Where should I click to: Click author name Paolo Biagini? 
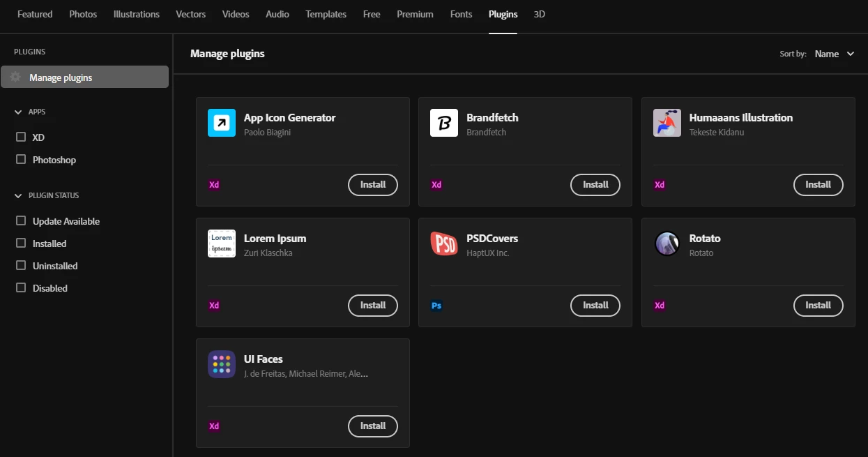coord(268,133)
